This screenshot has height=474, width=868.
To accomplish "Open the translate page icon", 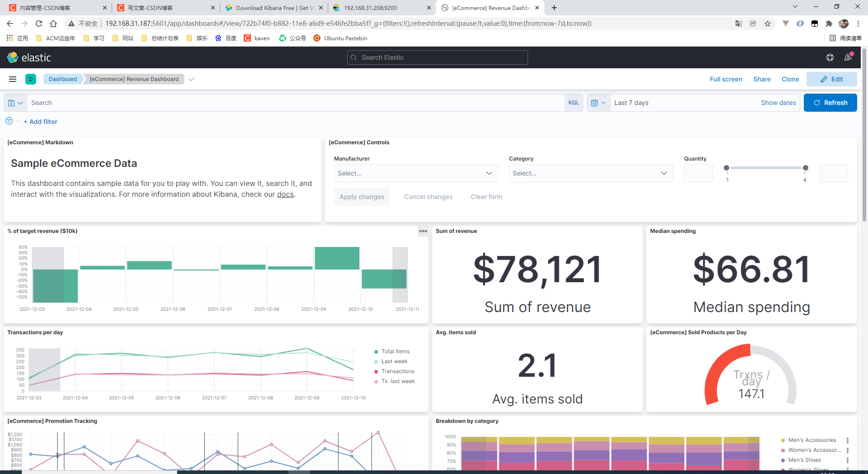I will 739,24.
